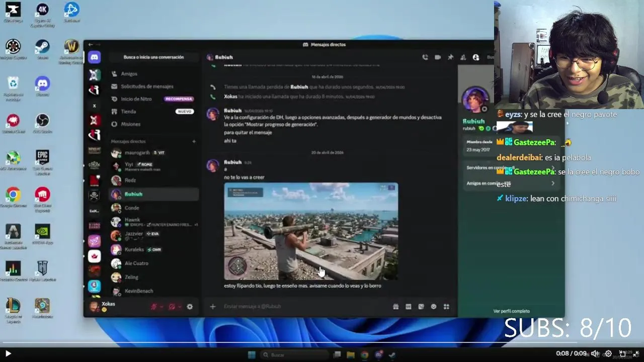Open the Kuraleks direct message
The image size is (644, 362).
pyautogui.click(x=154, y=249)
